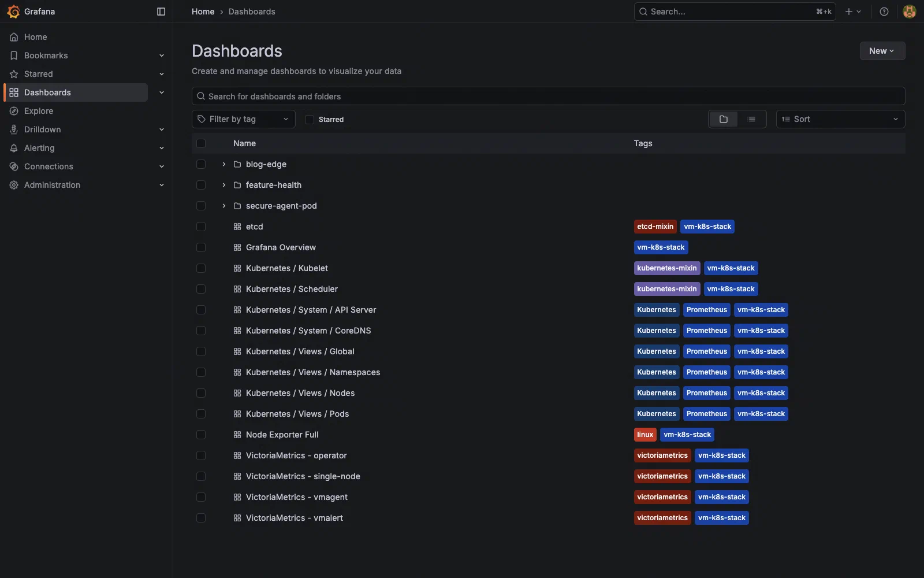
Task: Tick the select-all checkbox in header
Action: pos(201,143)
